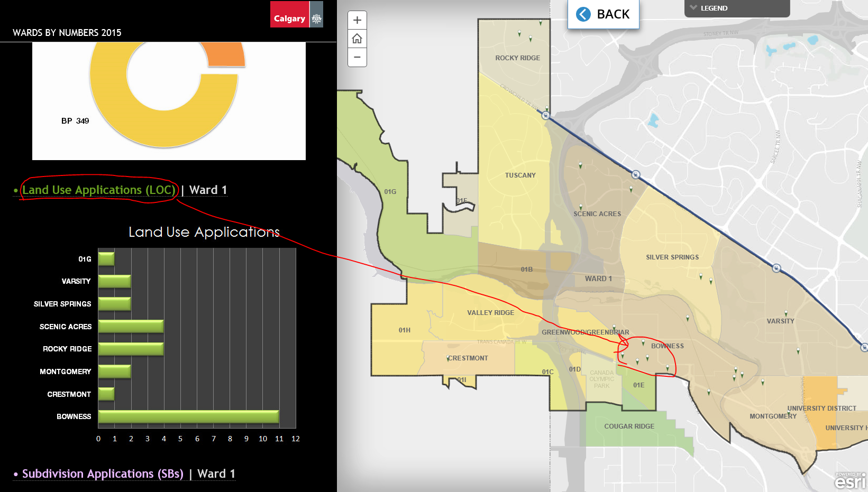Expand the LEGEND panel
868x492 pixels.
pyautogui.click(x=737, y=8)
